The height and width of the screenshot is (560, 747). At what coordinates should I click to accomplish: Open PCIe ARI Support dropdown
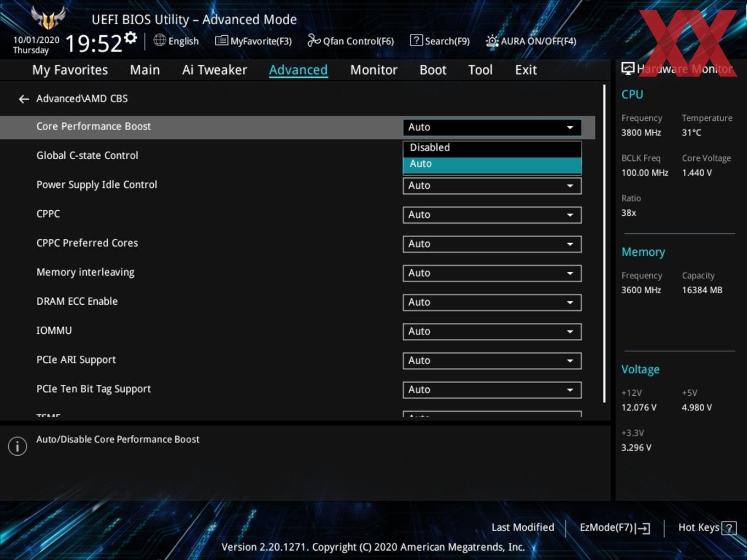[x=492, y=360]
